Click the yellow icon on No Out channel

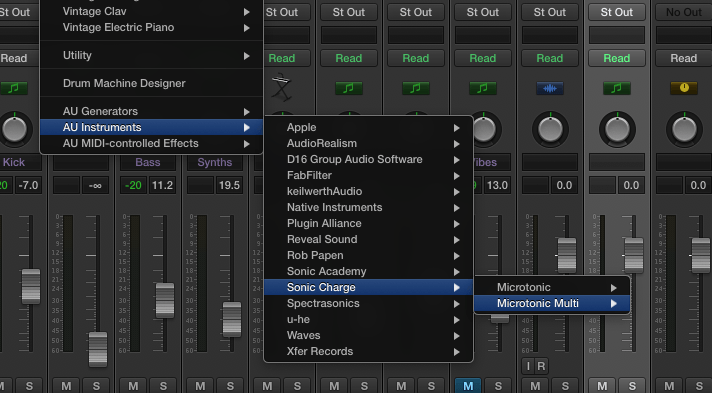click(684, 88)
